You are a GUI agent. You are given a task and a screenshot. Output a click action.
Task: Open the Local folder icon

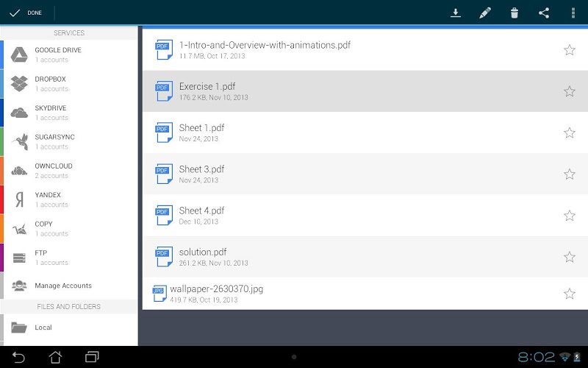[x=19, y=328]
